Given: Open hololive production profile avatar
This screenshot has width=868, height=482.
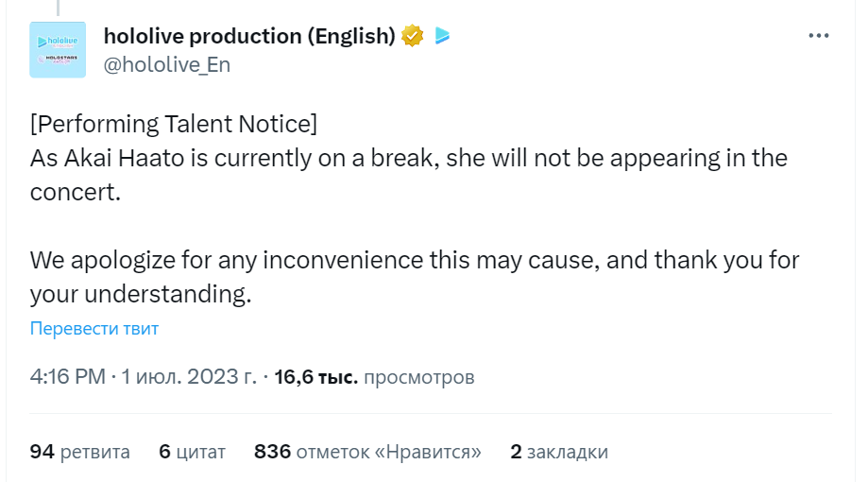Looking at the screenshot, I should point(58,50).
